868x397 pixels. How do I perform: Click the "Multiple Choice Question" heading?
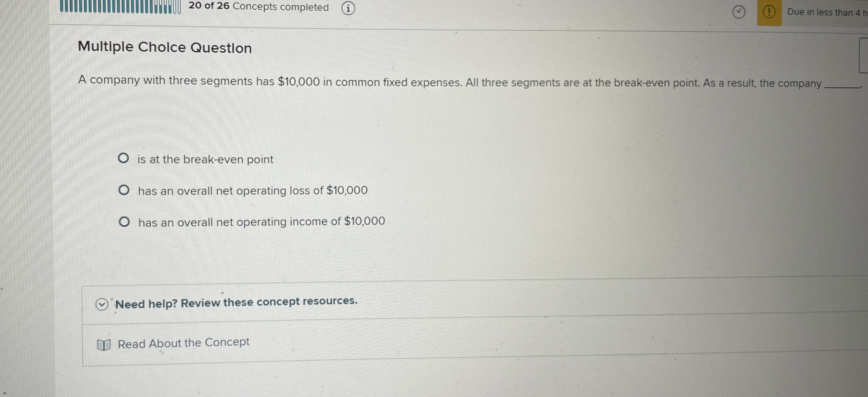165,47
